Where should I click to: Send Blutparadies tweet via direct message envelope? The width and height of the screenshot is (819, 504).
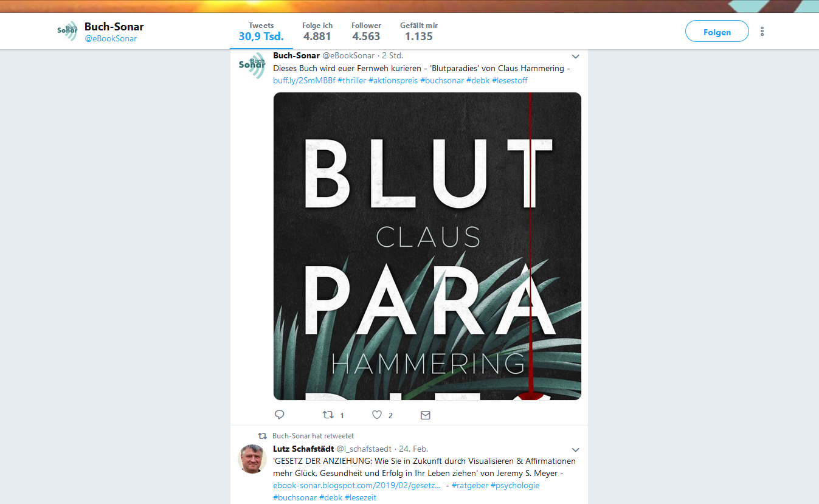tap(426, 415)
